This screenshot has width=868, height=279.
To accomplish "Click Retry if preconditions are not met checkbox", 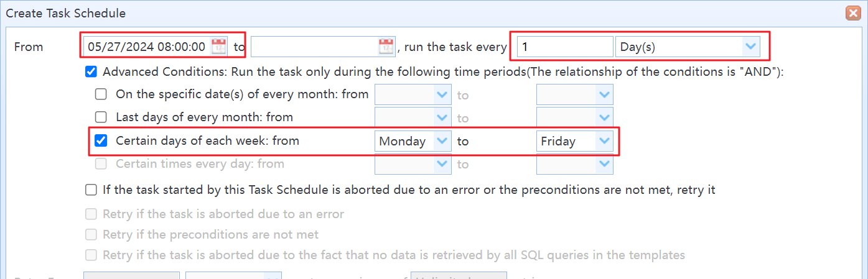I will [91, 234].
